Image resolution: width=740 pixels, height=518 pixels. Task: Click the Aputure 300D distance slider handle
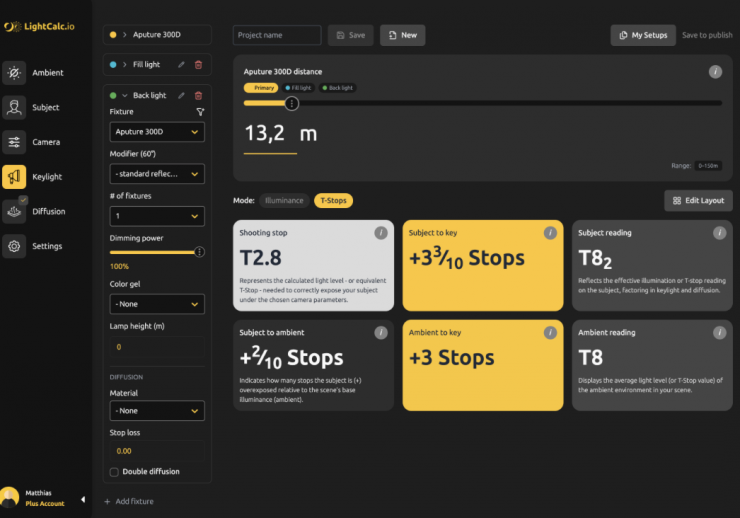[292, 103]
